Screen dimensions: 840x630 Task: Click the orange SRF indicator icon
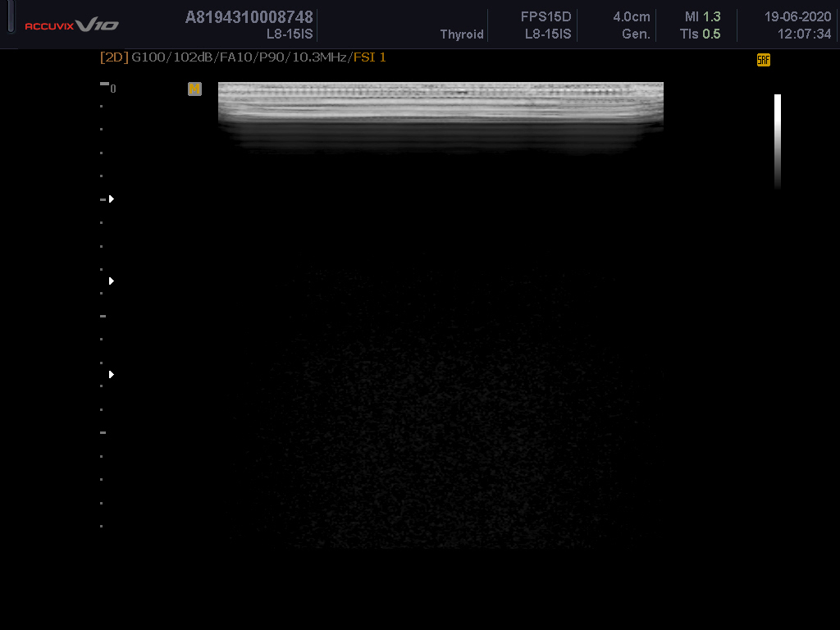[x=763, y=60]
